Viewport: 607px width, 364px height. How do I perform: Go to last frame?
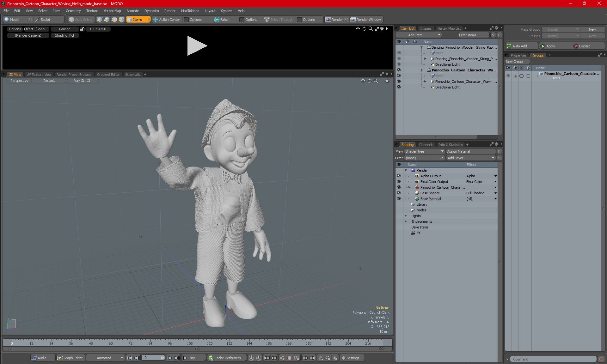point(177,358)
